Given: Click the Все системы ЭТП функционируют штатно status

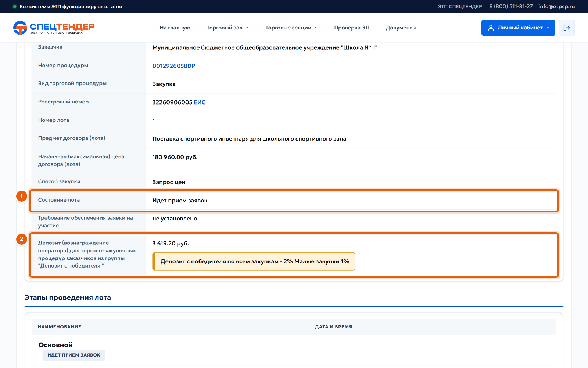Looking at the screenshot, I should pos(71,7).
